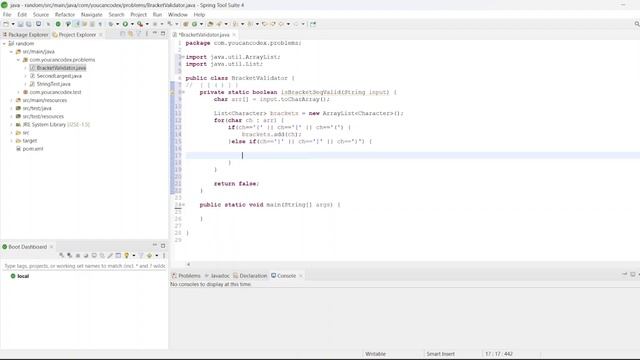Click the External Tools run icon
This screenshot has width=640, height=360.
(x=140, y=24)
